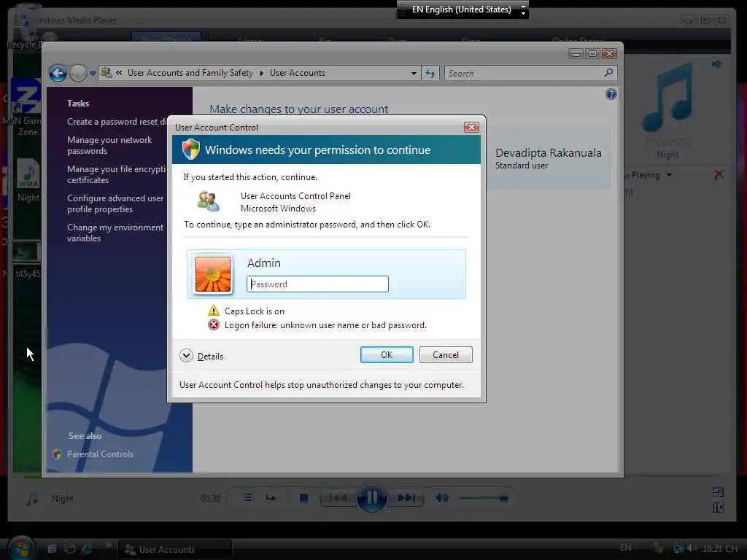The height and width of the screenshot is (560, 747).
Task: Focus the Admin password field
Action: (317, 284)
